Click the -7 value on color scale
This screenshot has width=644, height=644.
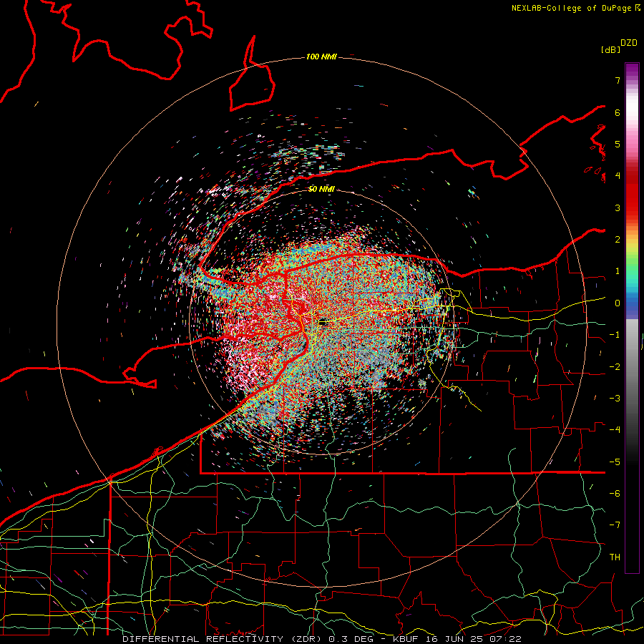(615, 525)
